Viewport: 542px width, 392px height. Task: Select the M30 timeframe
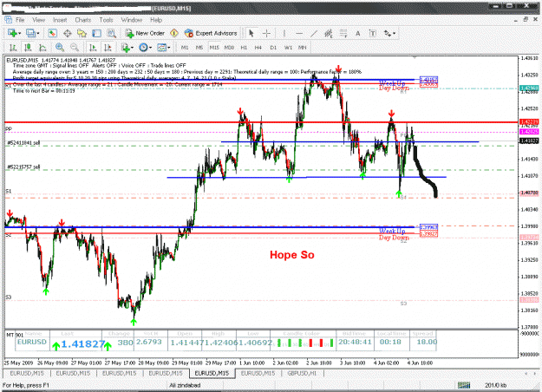(229, 48)
